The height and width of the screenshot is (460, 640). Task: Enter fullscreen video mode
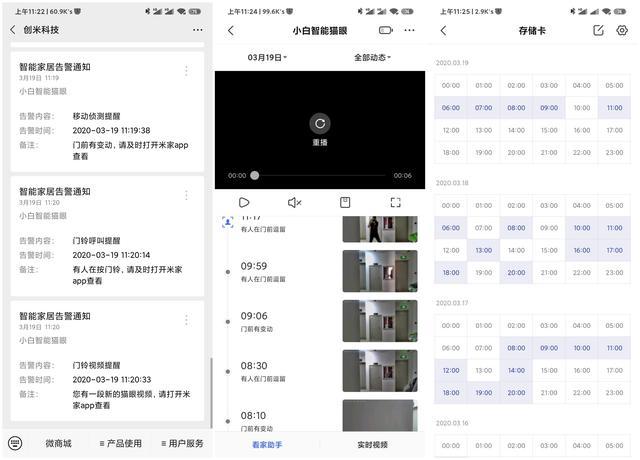pyautogui.click(x=396, y=202)
